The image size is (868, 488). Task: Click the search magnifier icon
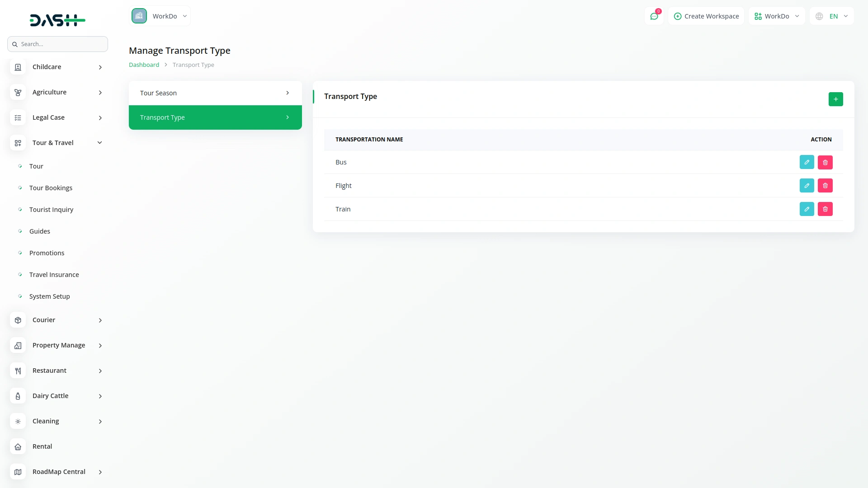click(15, 44)
